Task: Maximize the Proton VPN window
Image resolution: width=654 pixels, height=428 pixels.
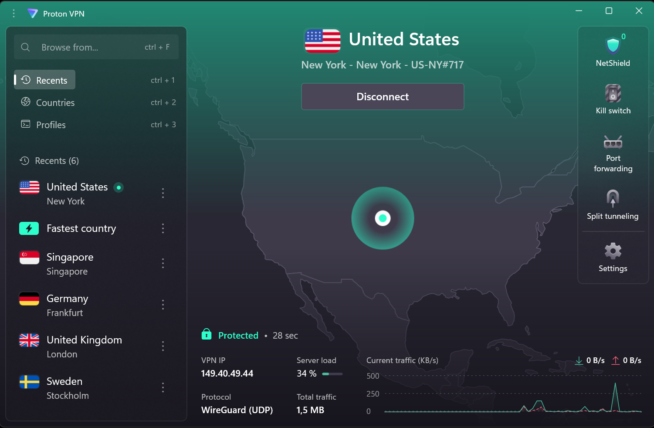Action: [609, 11]
